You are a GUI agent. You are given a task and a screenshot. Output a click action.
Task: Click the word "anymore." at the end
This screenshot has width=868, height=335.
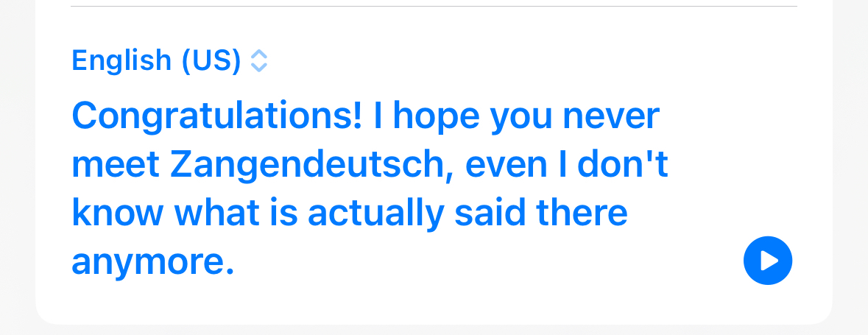153,262
